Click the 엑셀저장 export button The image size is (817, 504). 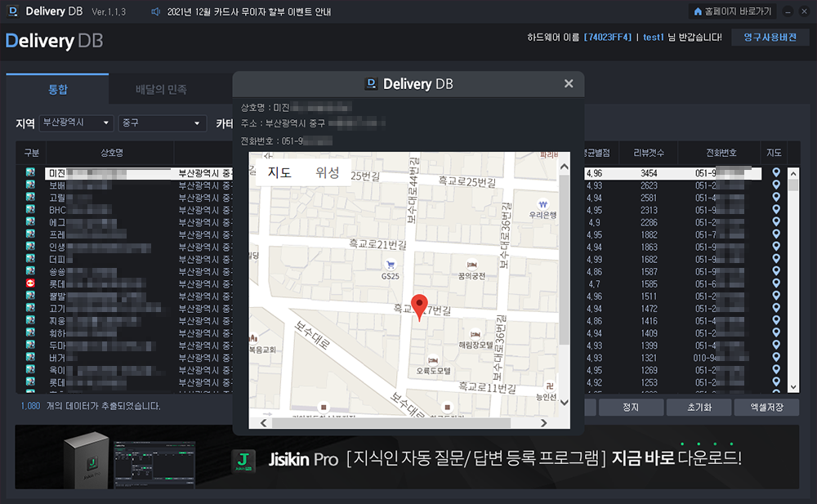[x=767, y=407]
